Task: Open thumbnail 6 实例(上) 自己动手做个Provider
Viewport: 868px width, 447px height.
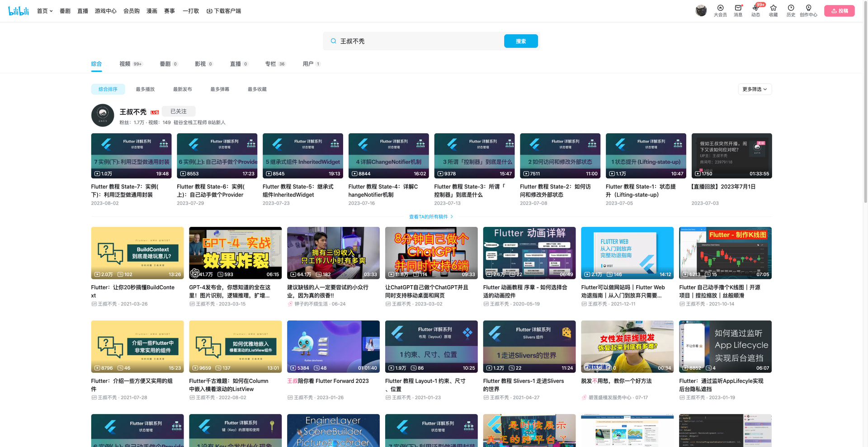Action: pyautogui.click(x=217, y=156)
